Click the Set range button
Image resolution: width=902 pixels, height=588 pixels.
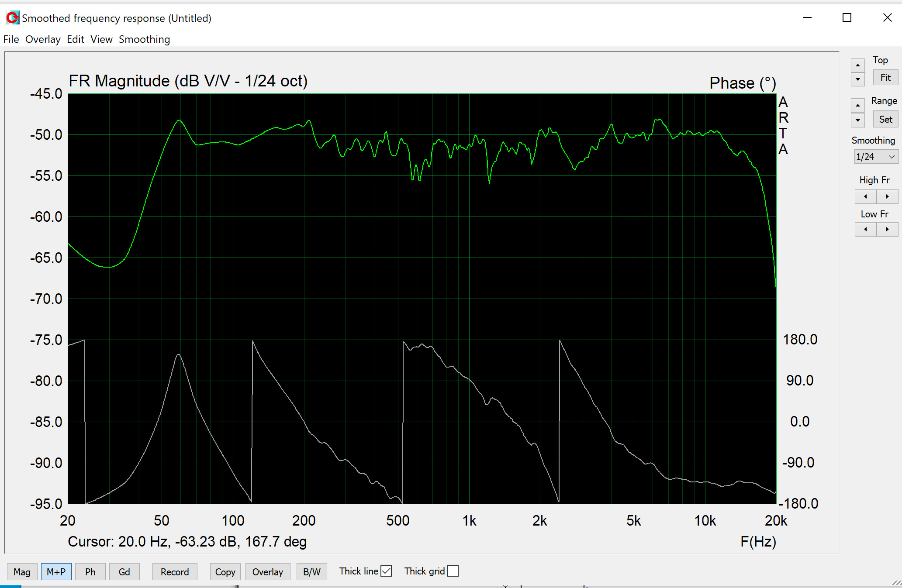click(x=885, y=120)
